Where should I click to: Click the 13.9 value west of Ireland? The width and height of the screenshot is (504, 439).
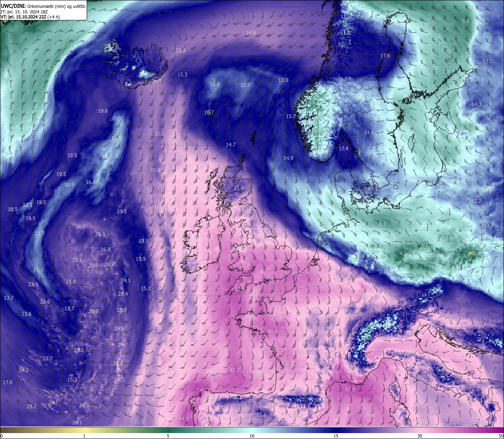tap(141, 259)
